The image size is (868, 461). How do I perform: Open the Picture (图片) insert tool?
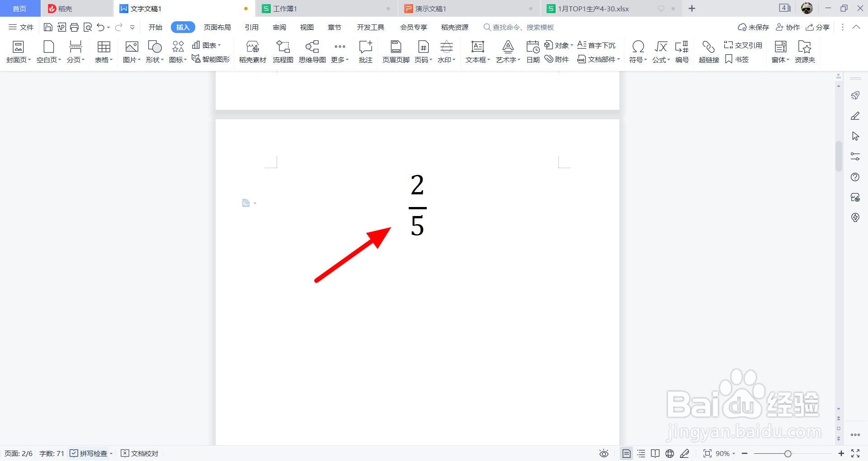pyautogui.click(x=132, y=52)
